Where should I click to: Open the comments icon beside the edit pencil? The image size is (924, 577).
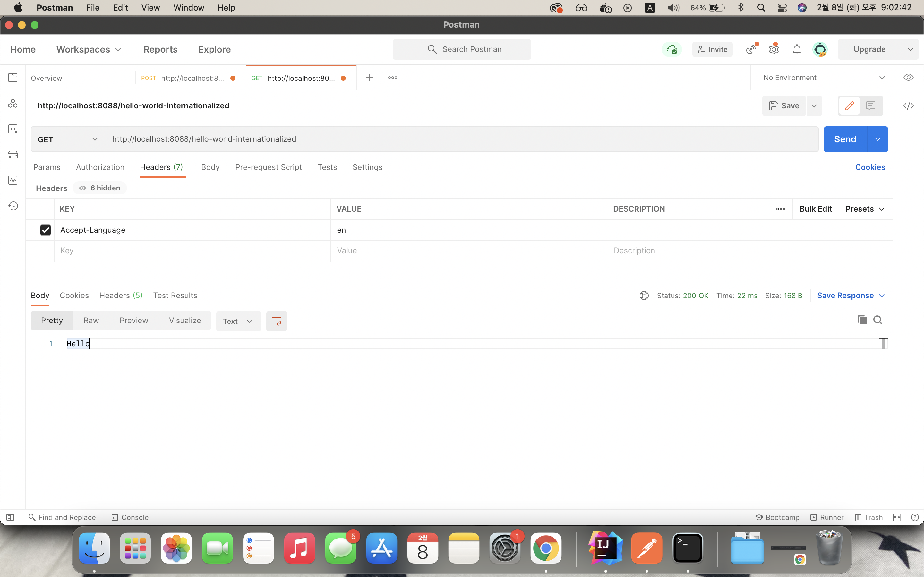pyautogui.click(x=870, y=106)
